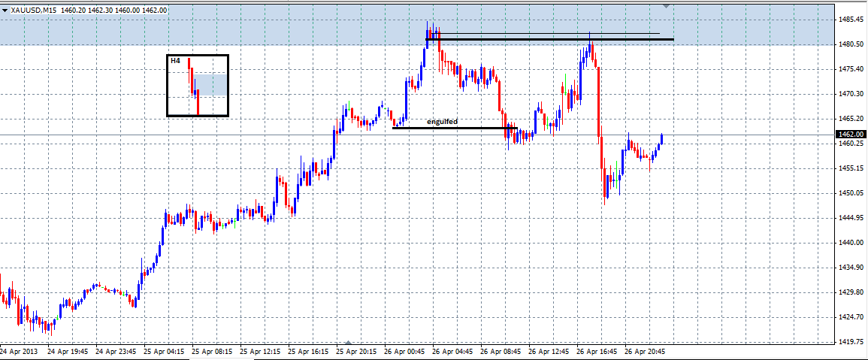This screenshot has height=360, width=868.
Task: Click the chart shift triangle at top edge
Action: 667,5
